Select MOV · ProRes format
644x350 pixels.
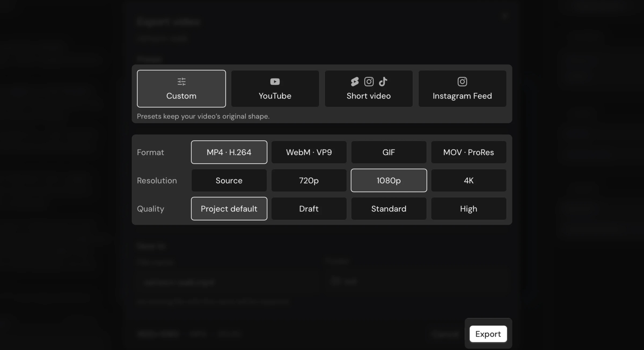click(x=469, y=152)
